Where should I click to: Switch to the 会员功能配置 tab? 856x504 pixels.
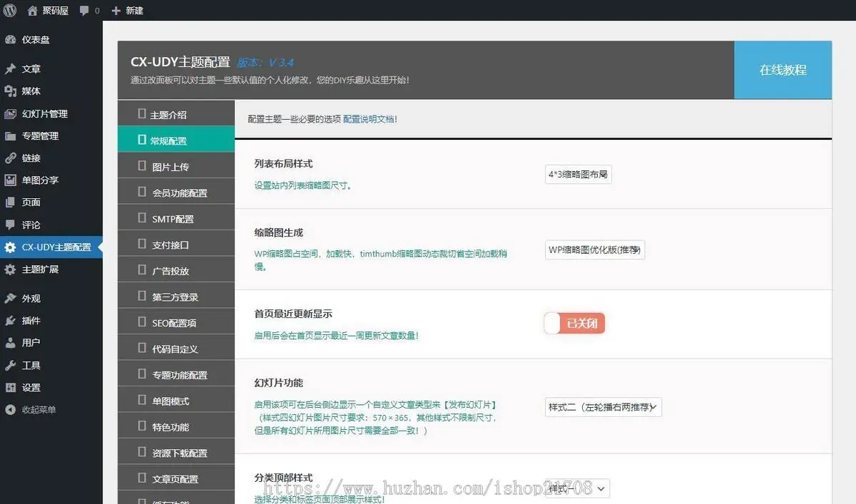coord(176,192)
